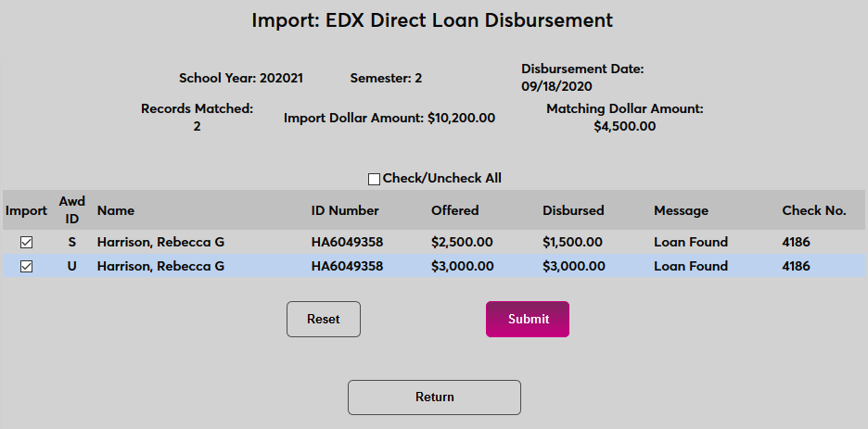Uncheck import for Awd ID S row
This screenshot has height=429, width=868.
tap(27, 243)
